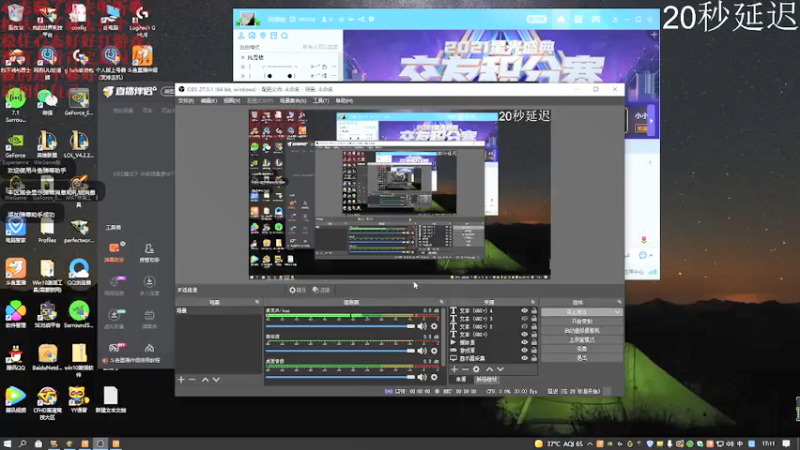Viewport: 800px width, 450px height.
Task: Add a new scene with the plus icon
Action: click(181, 380)
